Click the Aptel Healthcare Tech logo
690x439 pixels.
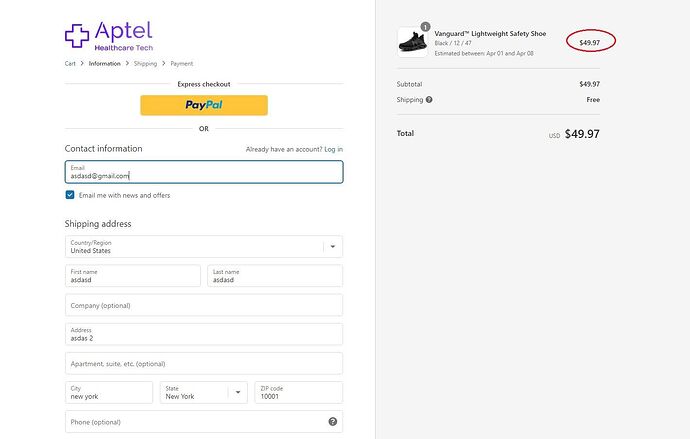[109, 36]
